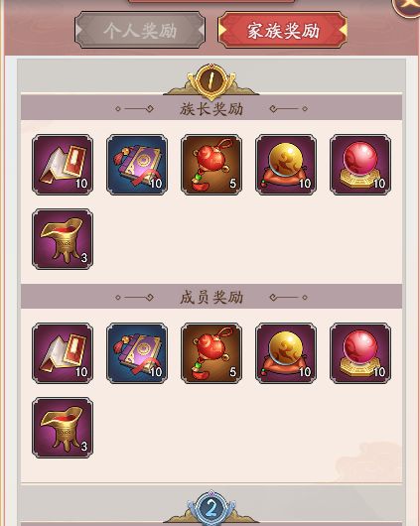Tap the golden orb reward in 族长奖励
420x526 pixels.
[x=286, y=165]
